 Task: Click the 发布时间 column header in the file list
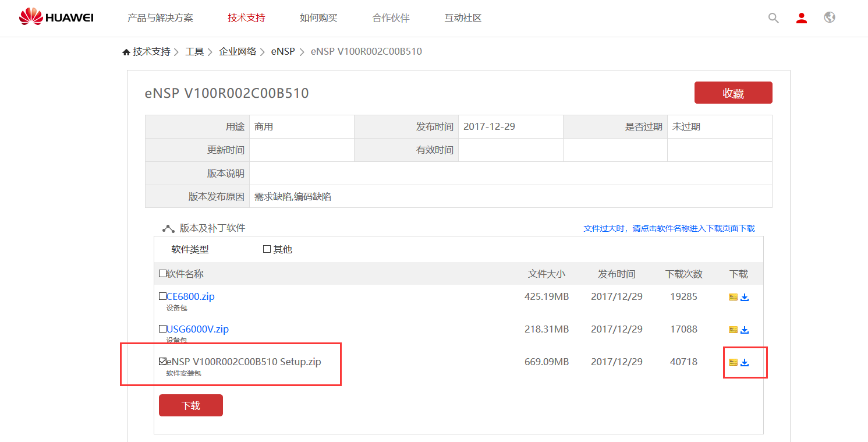[617, 274]
